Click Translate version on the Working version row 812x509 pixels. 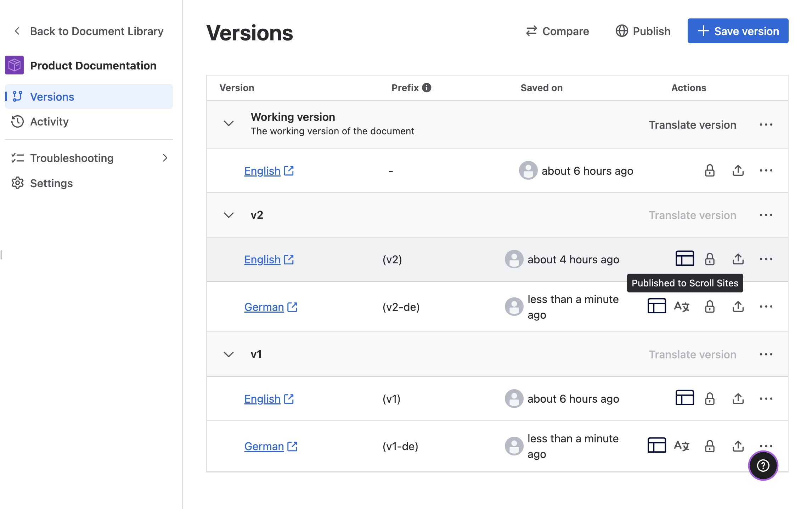point(692,125)
